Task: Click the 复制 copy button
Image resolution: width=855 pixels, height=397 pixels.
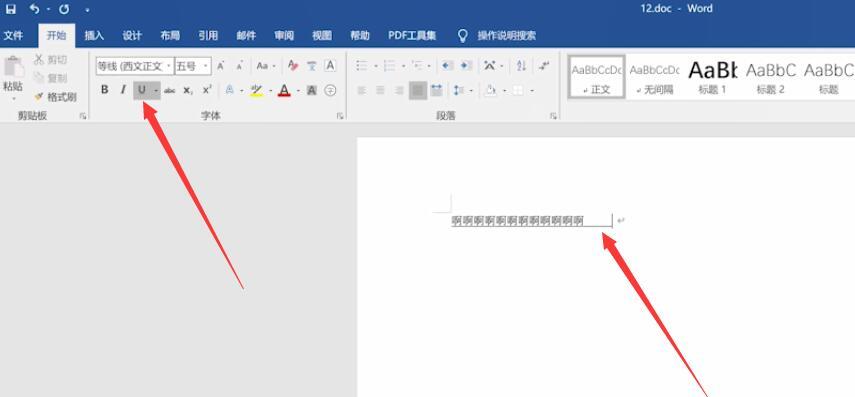Action: click(x=51, y=78)
